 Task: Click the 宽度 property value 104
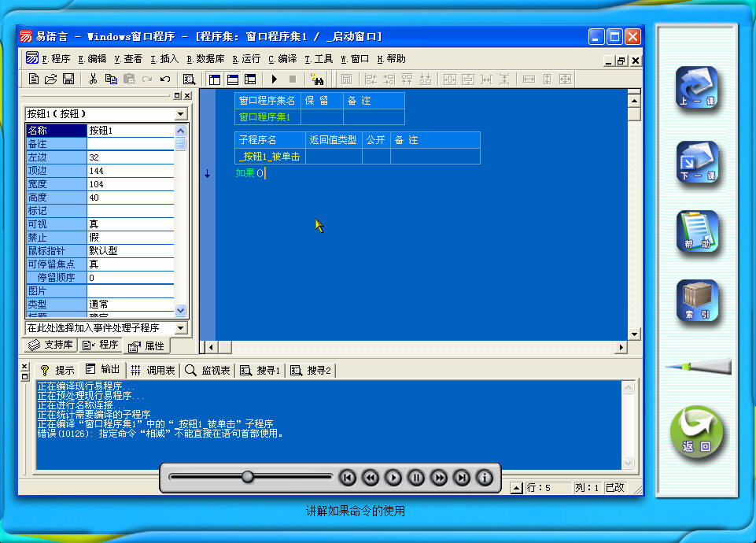click(130, 184)
